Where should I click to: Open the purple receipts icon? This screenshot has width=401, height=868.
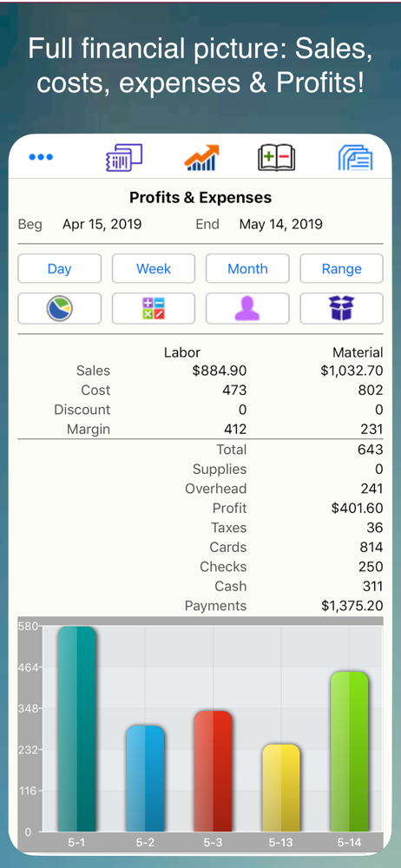(124, 158)
